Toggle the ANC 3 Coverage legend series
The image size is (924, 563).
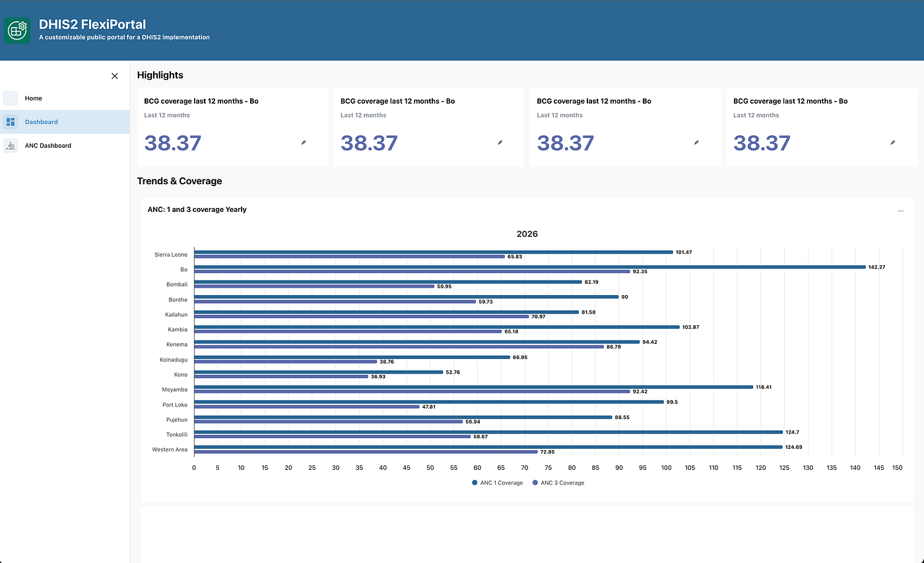click(558, 483)
